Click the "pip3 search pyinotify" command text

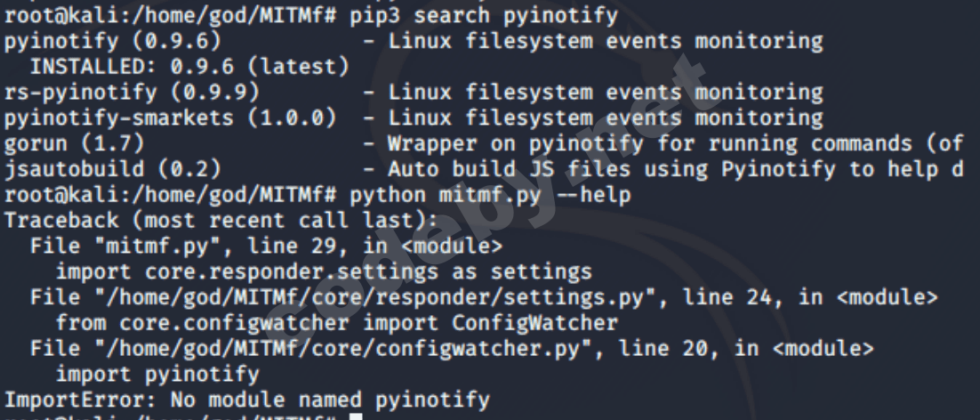point(485,15)
